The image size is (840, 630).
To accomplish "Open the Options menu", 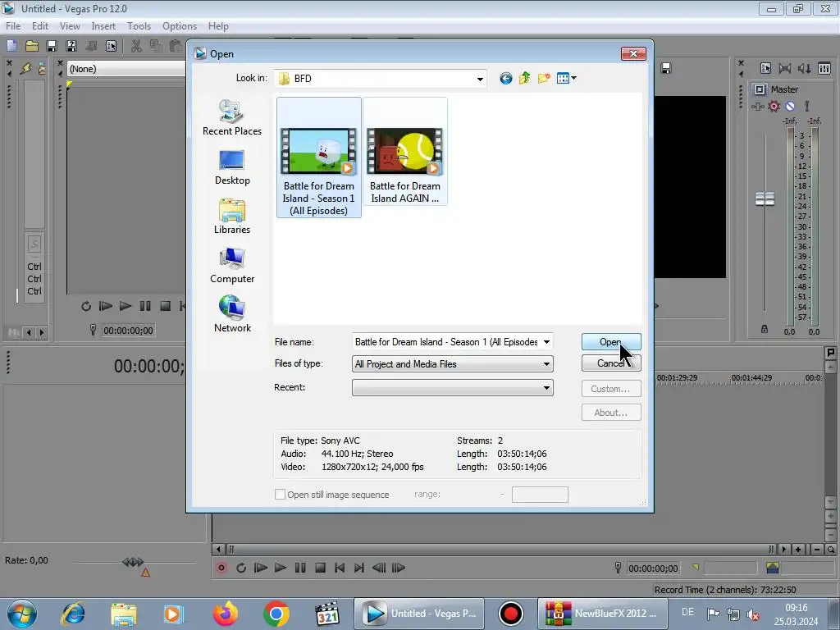I will click(180, 26).
